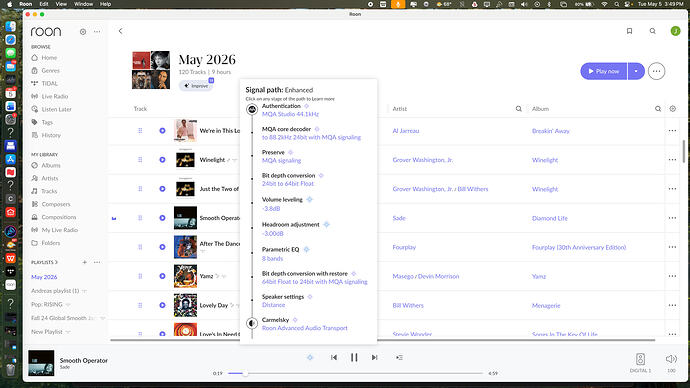Open sidebar three-dot menu beside Roon logo
The width and height of the screenshot is (690, 388).
pyautogui.click(x=97, y=32)
